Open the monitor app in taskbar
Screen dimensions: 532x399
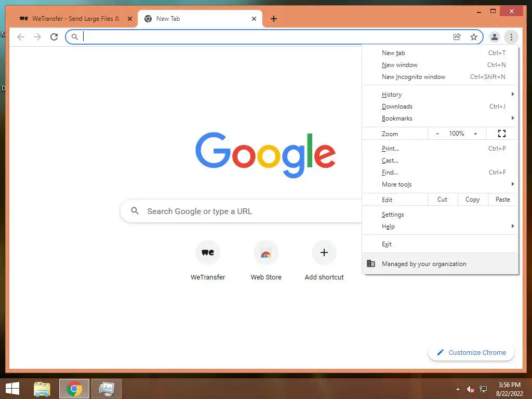(107, 389)
